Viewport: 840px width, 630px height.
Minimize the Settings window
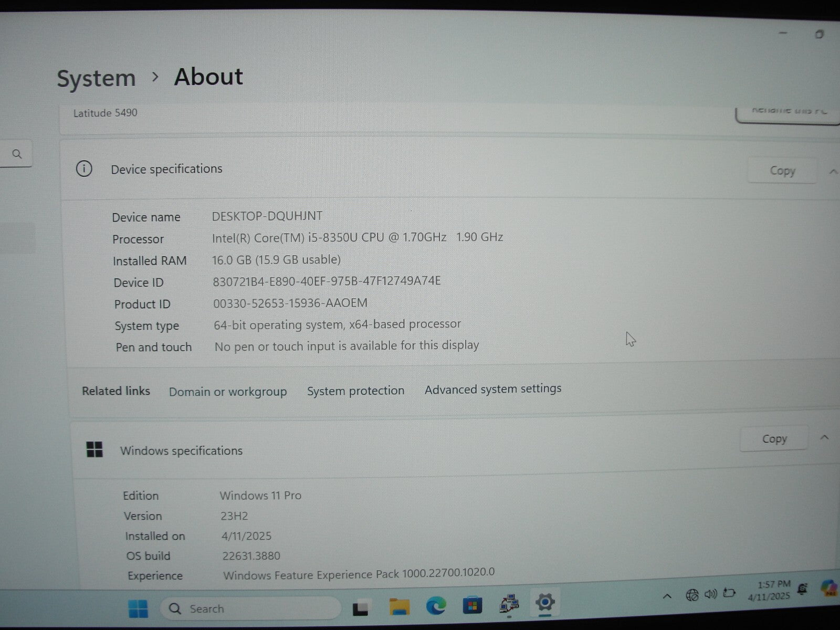(x=783, y=33)
